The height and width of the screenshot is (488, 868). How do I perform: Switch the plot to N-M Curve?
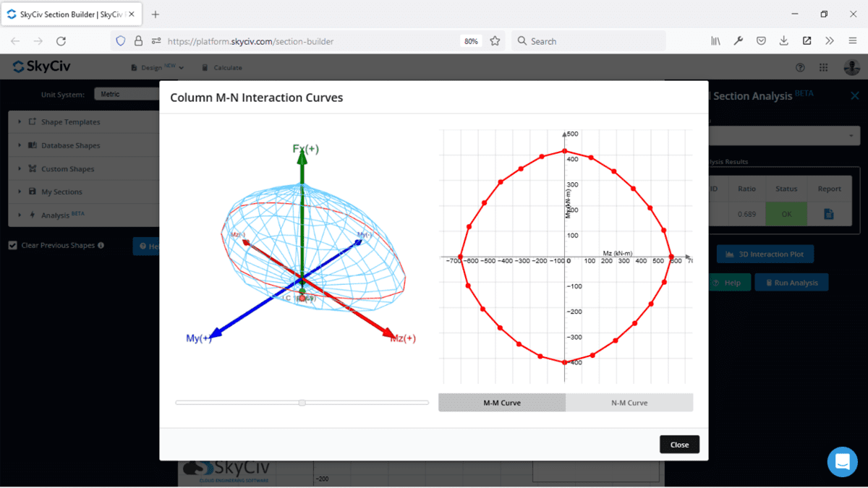tap(629, 403)
